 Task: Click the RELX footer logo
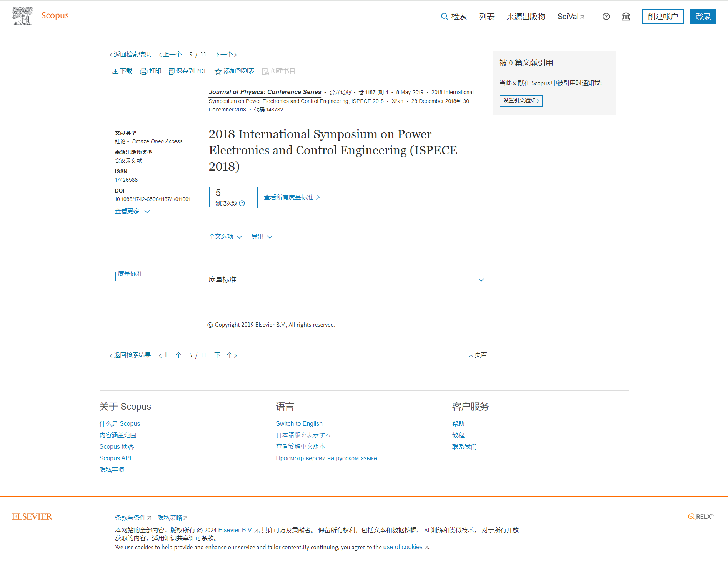tap(701, 516)
